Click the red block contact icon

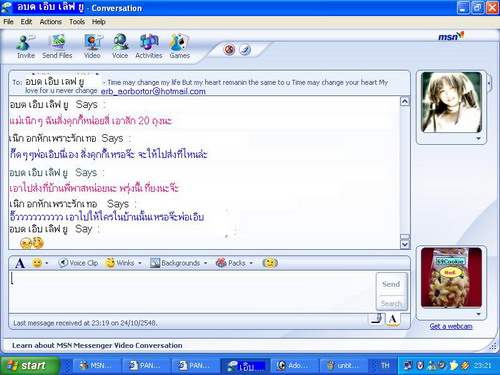[x=229, y=50]
